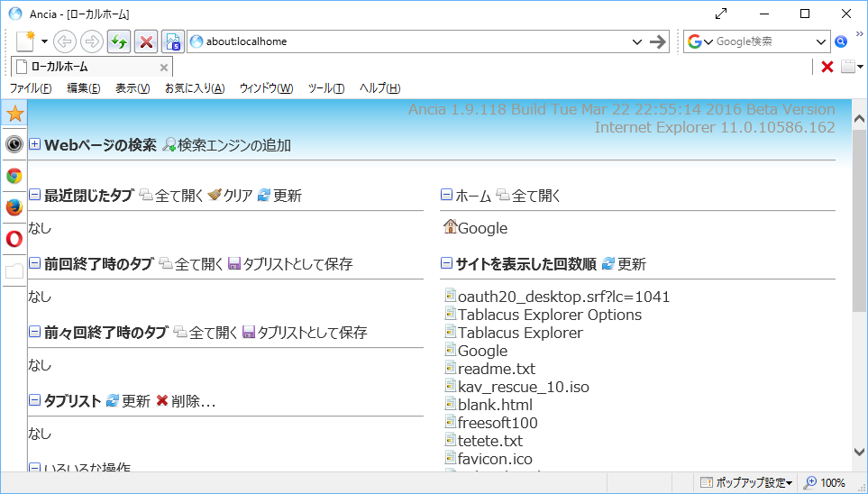Click the Chrome icon in the sidebar
Viewport: 868px width, 494px height.
(x=14, y=176)
